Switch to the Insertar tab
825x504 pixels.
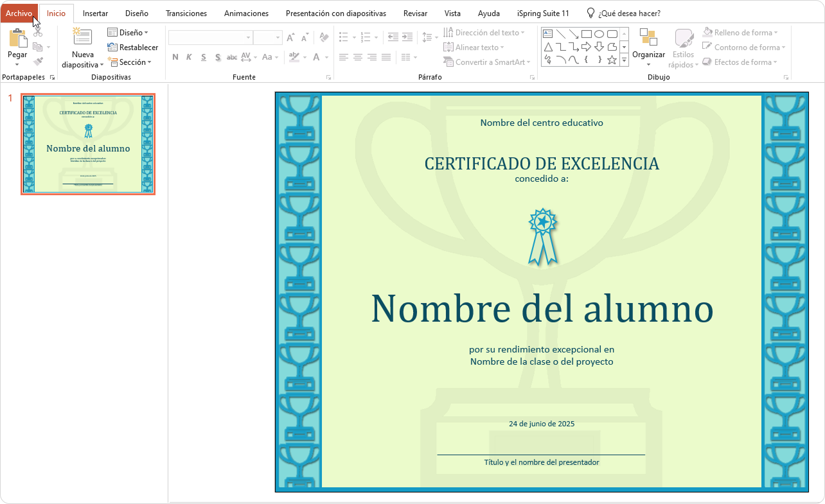95,13
